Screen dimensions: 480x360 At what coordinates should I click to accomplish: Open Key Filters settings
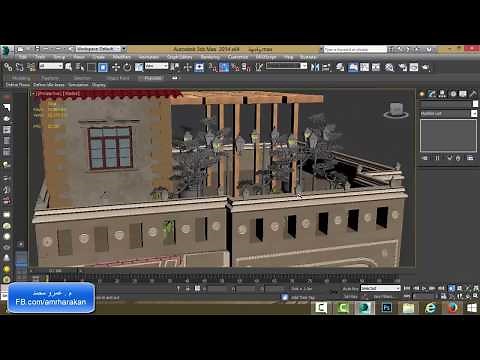pyautogui.click(x=383, y=296)
